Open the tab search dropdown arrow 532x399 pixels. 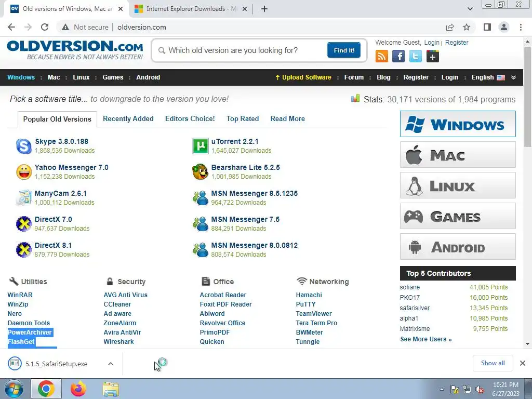click(470, 9)
